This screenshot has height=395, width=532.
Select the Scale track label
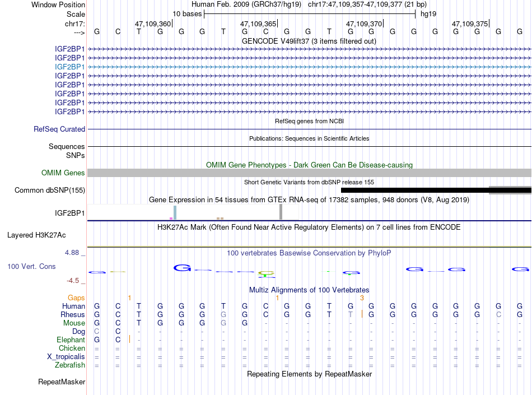pyautogui.click(x=76, y=14)
